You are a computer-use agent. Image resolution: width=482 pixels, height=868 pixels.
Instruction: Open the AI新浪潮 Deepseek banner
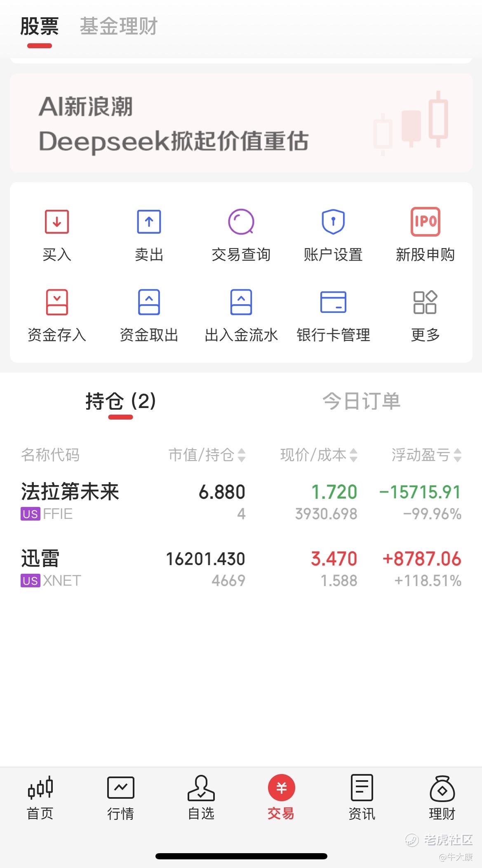click(241, 123)
